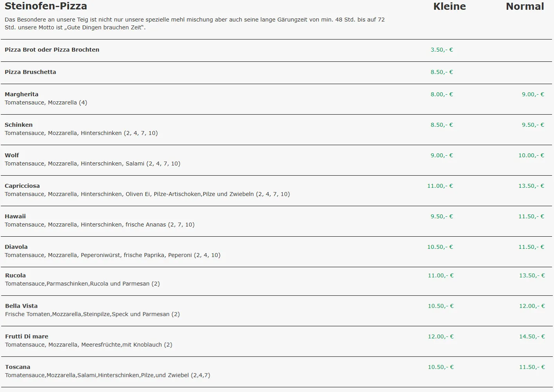This screenshot has height=392, width=554.
Task: Choose Frutti Di mare's 14.50 € price
Action: pos(532,336)
